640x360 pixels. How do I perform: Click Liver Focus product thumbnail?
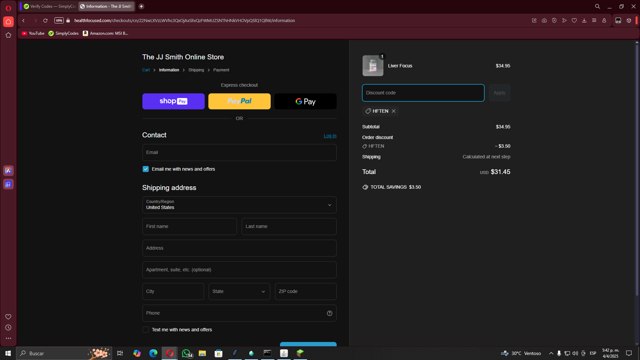(x=373, y=66)
